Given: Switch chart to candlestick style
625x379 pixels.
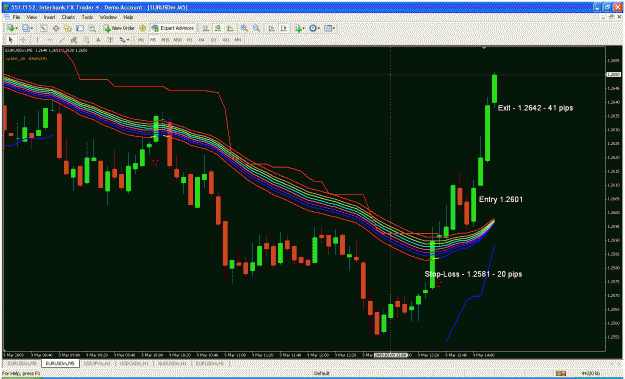Looking at the screenshot, I should pyautogui.click(x=218, y=28).
